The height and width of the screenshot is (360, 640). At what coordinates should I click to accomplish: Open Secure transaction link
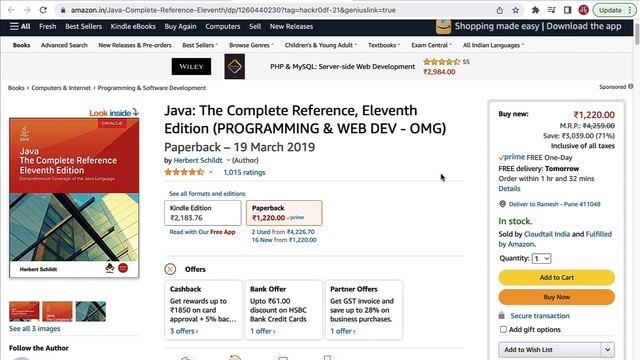(x=540, y=316)
